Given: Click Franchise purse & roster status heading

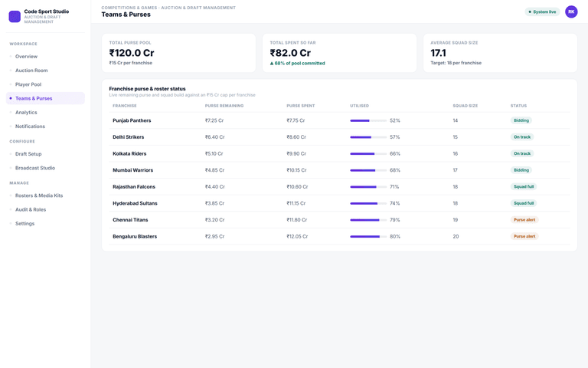Looking at the screenshot, I should click(x=147, y=89).
